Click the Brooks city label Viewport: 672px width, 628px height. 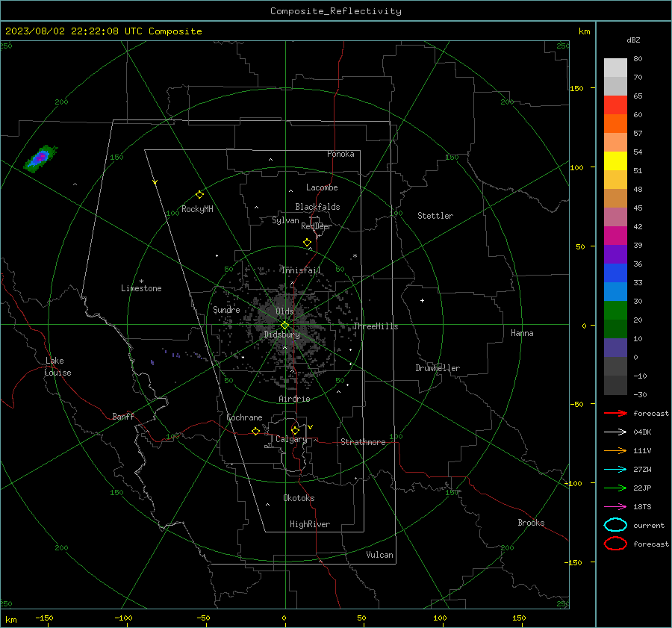(x=531, y=523)
